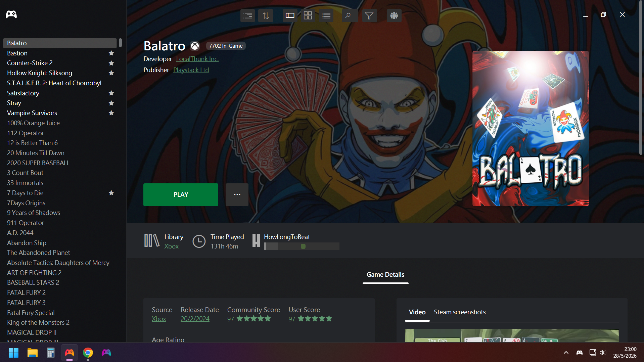
Task: Select 20 Minutes Till Dawn
Action: 60,153
